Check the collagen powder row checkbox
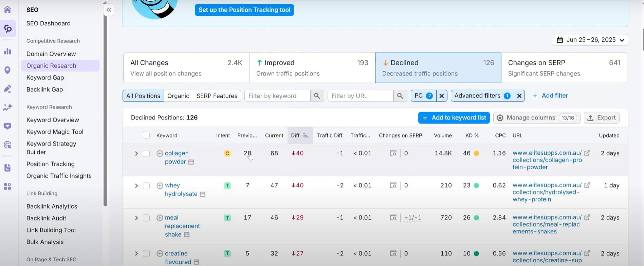The height and width of the screenshot is (266, 644). pos(146,153)
